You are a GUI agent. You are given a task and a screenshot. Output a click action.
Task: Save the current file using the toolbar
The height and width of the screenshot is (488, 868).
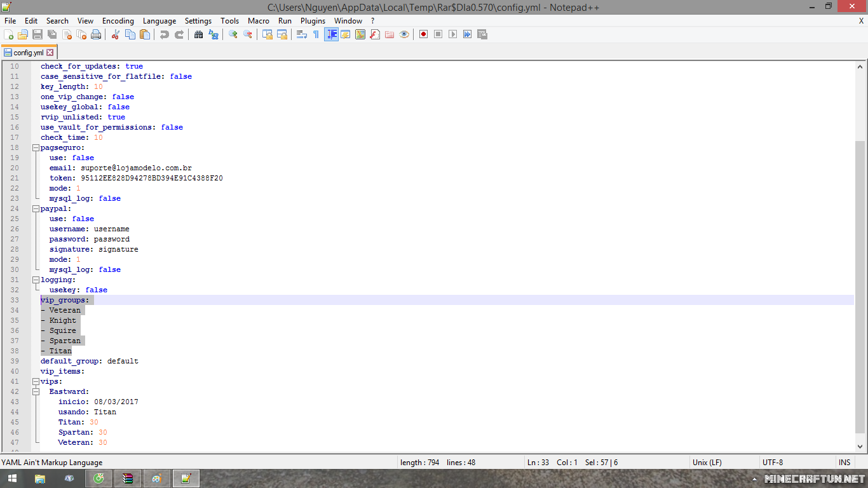pyautogui.click(x=37, y=34)
